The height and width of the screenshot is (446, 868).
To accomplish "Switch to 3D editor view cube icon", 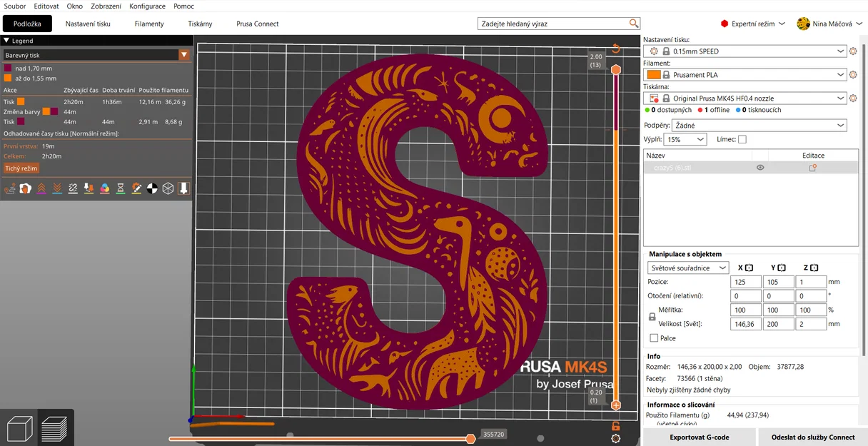I will [x=19, y=428].
